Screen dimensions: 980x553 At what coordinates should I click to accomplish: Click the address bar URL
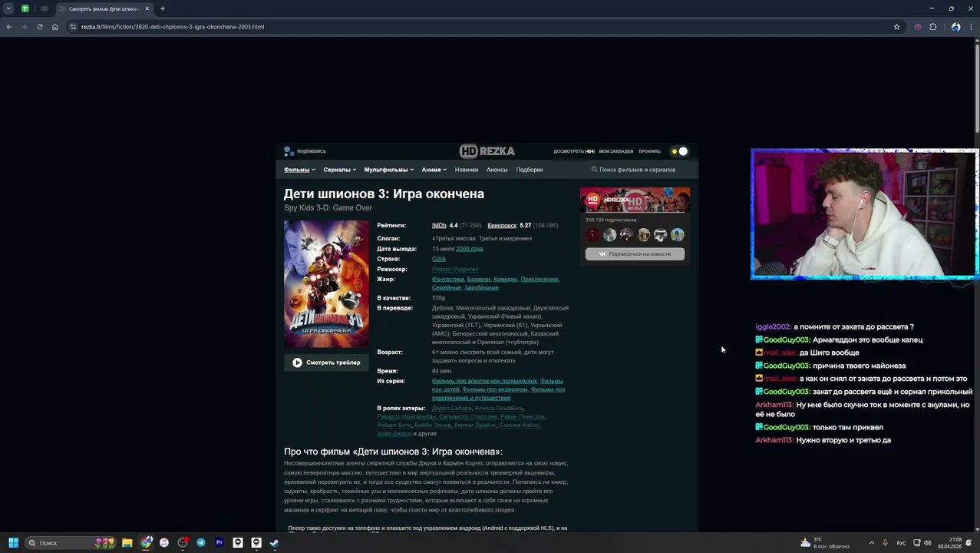(x=173, y=27)
